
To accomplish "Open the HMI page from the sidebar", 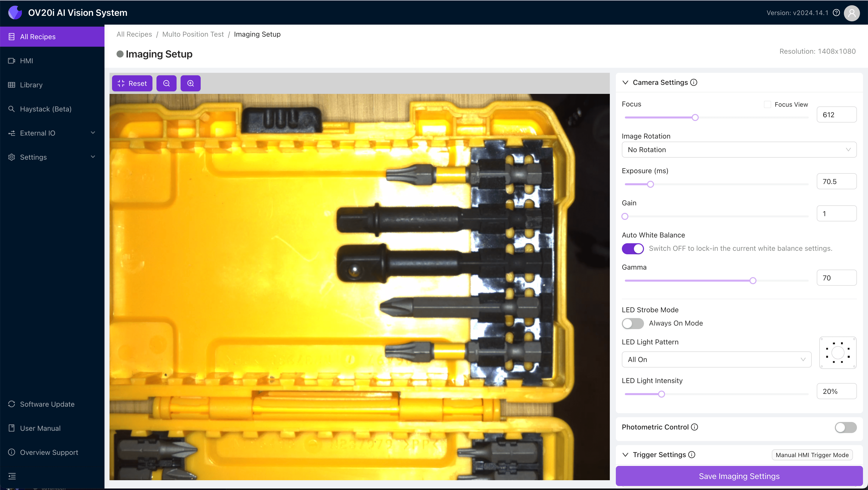I will [26, 60].
